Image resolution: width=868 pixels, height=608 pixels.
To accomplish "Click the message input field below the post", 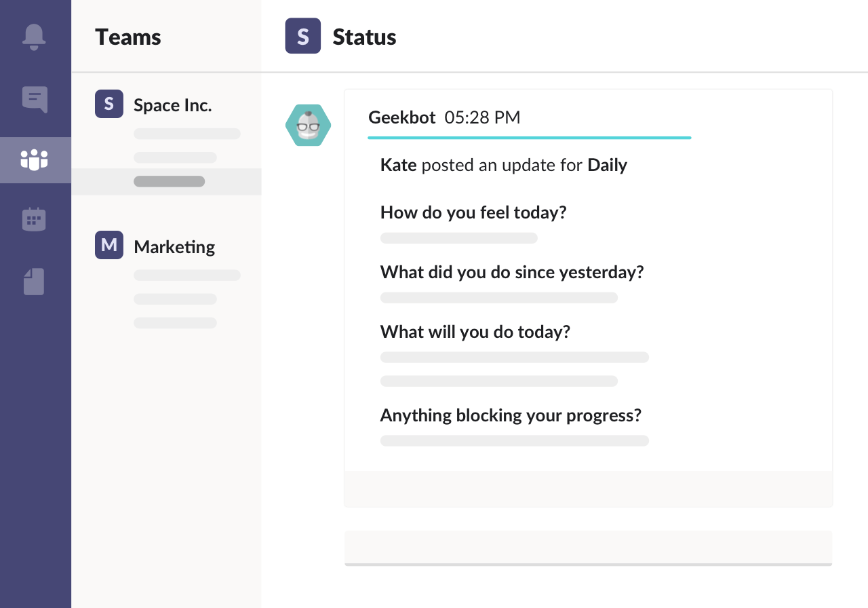I will [588, 547].
